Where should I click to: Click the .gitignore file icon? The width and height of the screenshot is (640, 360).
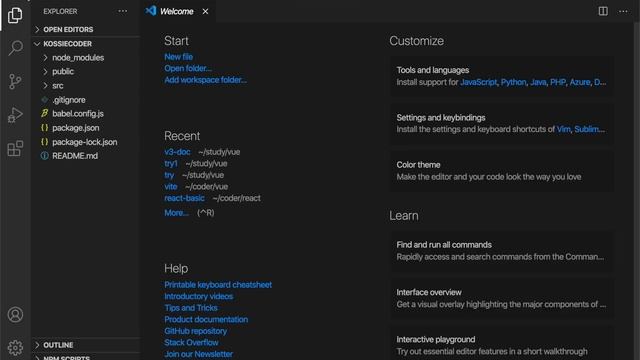(44, 100)
